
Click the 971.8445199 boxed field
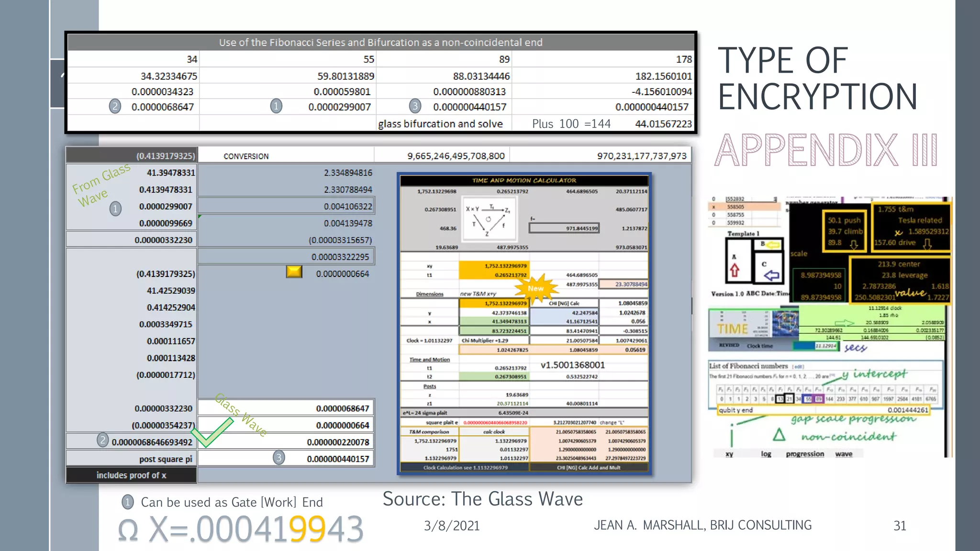564,228
